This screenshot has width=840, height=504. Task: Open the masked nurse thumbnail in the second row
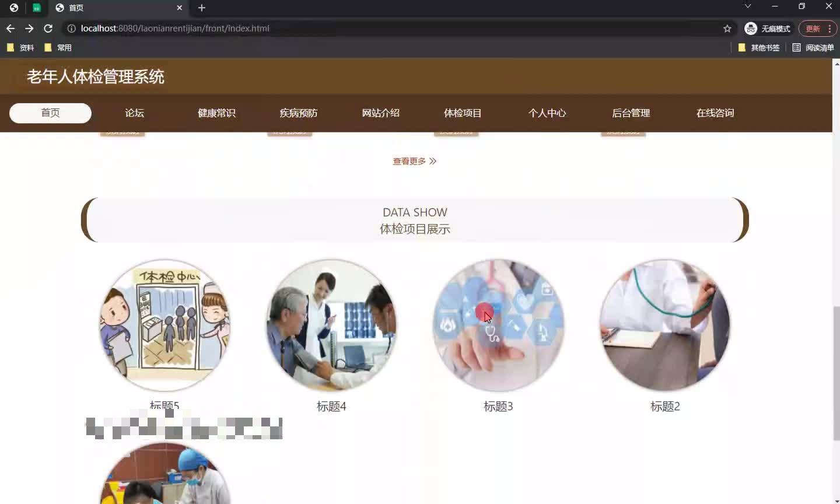164,474
